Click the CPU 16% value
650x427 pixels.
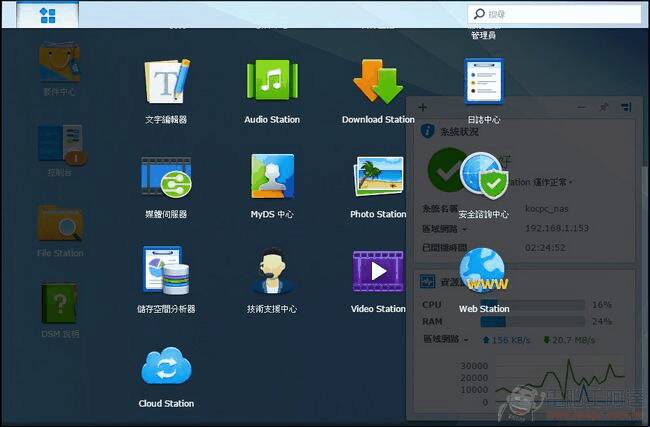tap(601, 305)
